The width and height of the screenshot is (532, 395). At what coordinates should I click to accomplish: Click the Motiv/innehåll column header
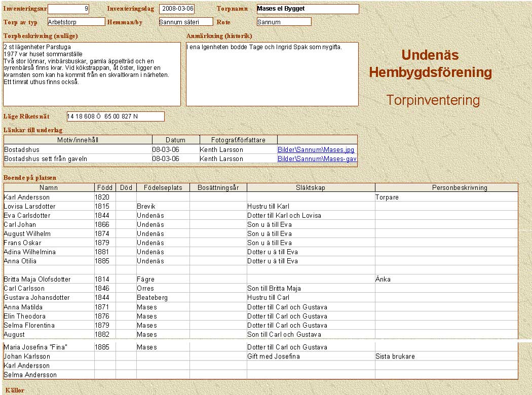click(78, 140)
